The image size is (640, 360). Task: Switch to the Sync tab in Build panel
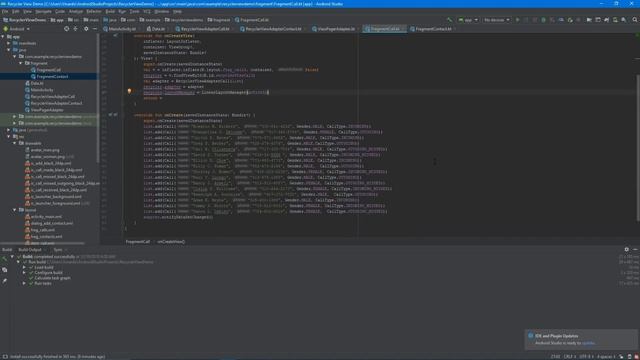coord(58,249)
